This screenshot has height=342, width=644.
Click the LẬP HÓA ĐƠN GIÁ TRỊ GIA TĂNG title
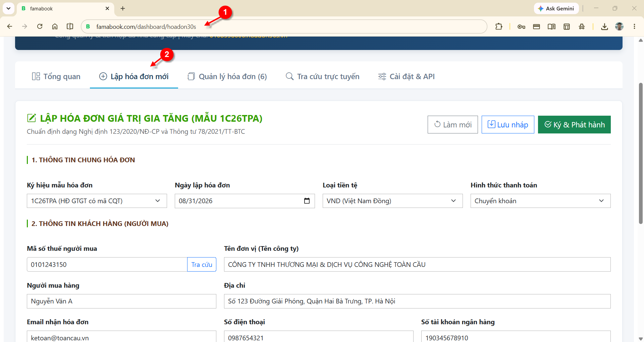pyautogui.click(x=151, y=118)
